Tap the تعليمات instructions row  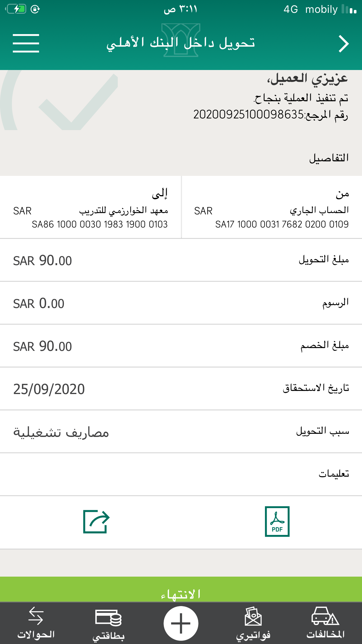coord(181,474)
